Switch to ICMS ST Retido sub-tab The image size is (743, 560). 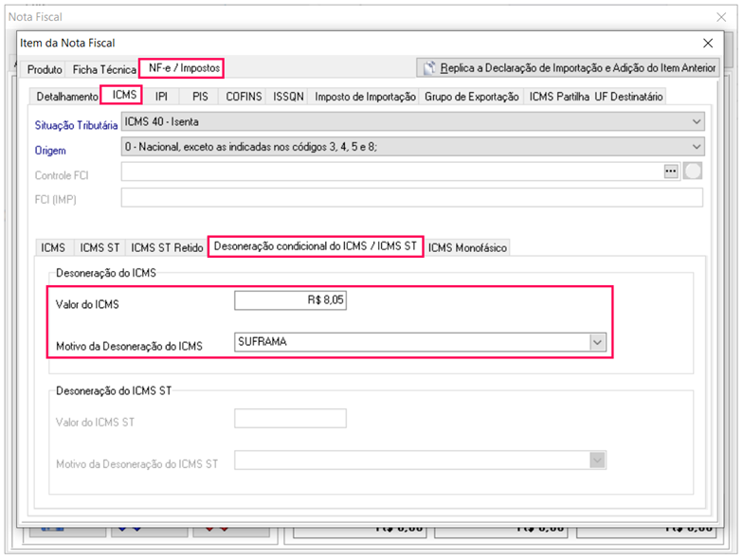tap(167, 247)
